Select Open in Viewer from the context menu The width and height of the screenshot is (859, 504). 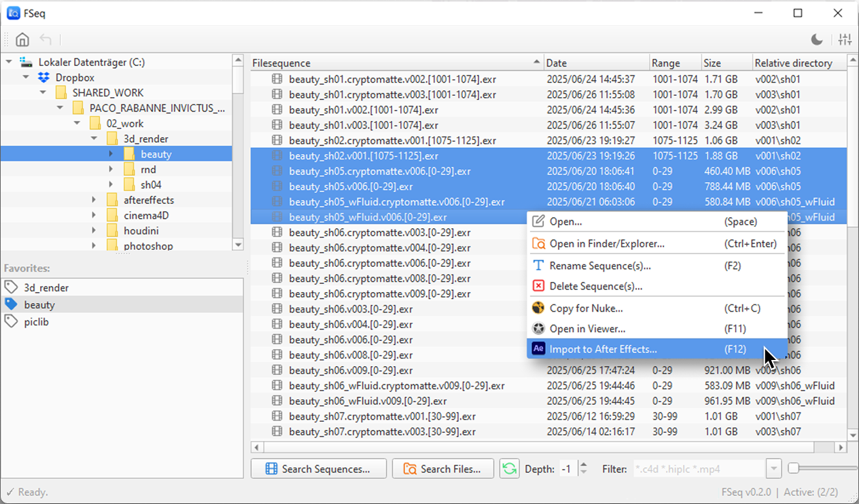point(587,328)
